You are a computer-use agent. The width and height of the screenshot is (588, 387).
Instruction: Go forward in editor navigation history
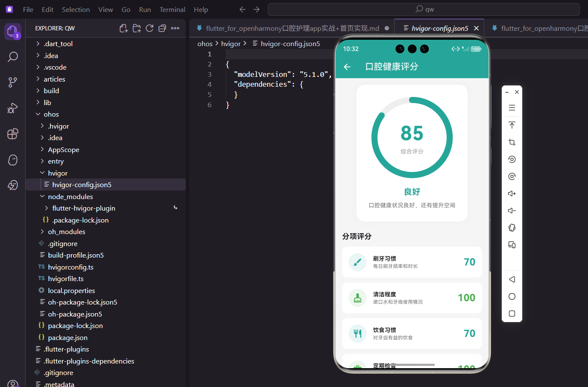coord(256,9)
